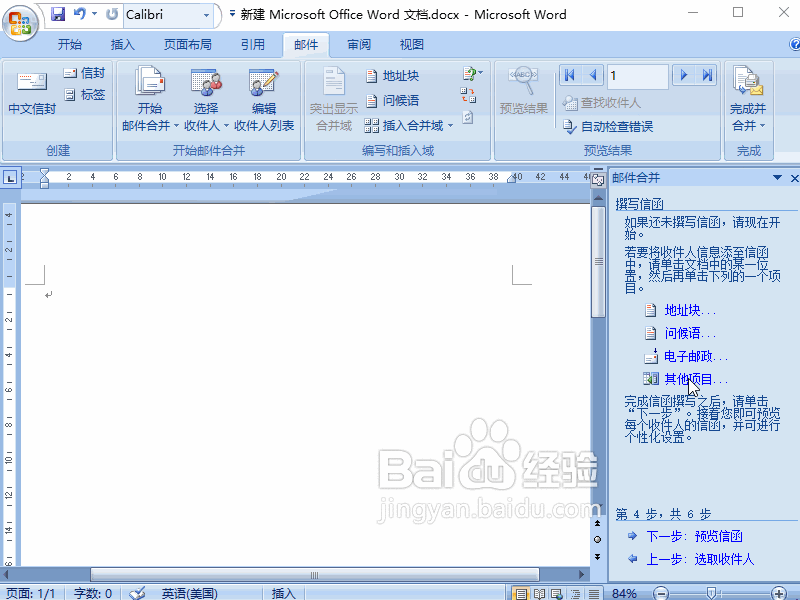Image resolution: width=800 pixels, height=600 pixels.
Task: Click 突出显示合并域 button
Action: (x=334, y=100)
